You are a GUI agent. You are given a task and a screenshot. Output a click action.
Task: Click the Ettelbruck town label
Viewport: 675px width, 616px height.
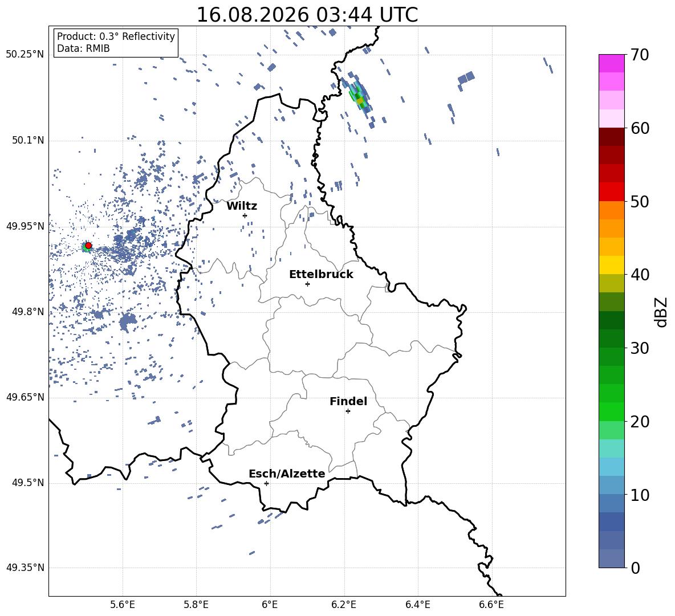(x=321, y=275)
